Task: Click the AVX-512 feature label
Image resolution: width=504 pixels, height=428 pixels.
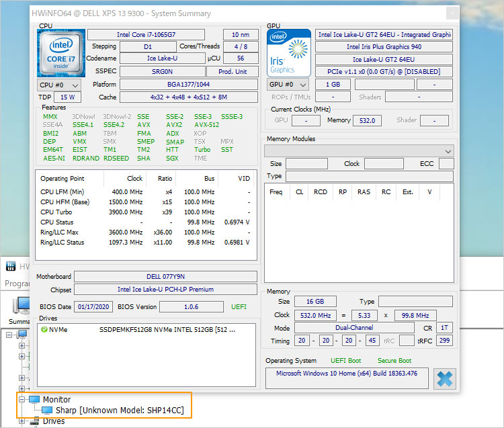Action: tap(206, 125)
